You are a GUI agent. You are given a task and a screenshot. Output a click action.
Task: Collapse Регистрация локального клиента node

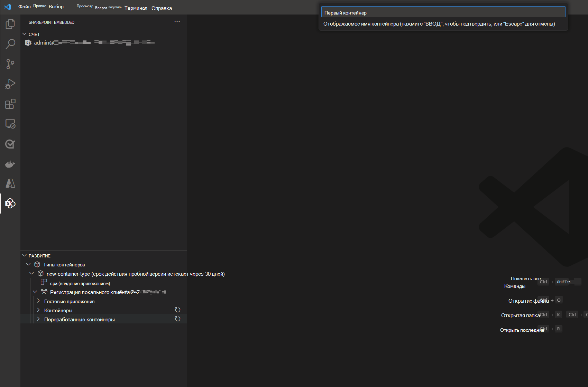(x=35, y=292)
